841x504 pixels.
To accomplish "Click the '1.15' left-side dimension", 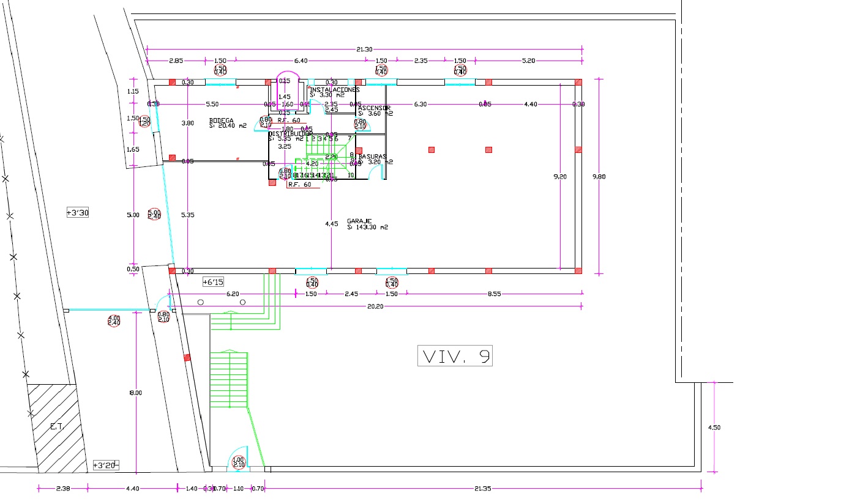I will click(x=132, y=91).
